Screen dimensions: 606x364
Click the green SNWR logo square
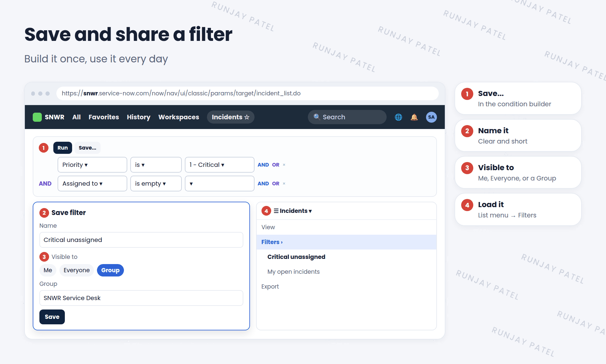(37, 117)
